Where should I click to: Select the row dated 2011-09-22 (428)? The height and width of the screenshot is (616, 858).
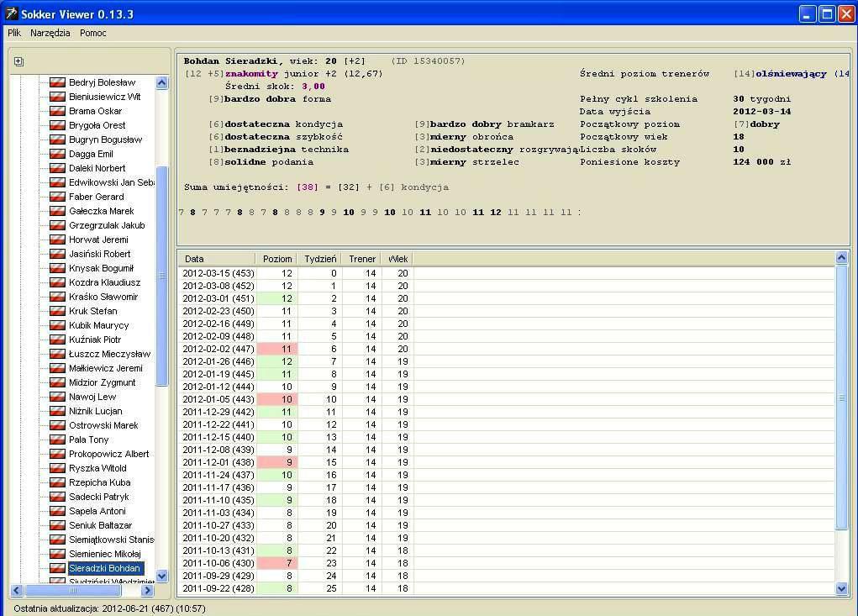click(506, 588)
